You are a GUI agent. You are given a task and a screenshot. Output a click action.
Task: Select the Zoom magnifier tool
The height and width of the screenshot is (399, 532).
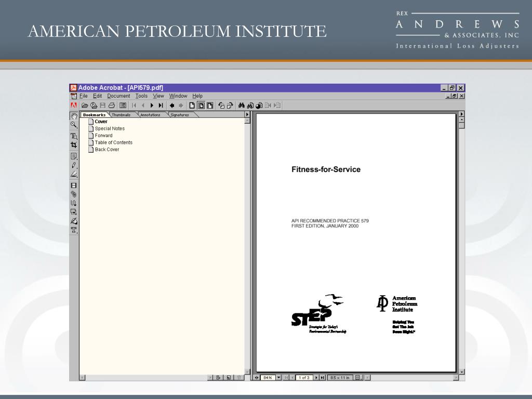pyautogui.click(x=74, y=125)
